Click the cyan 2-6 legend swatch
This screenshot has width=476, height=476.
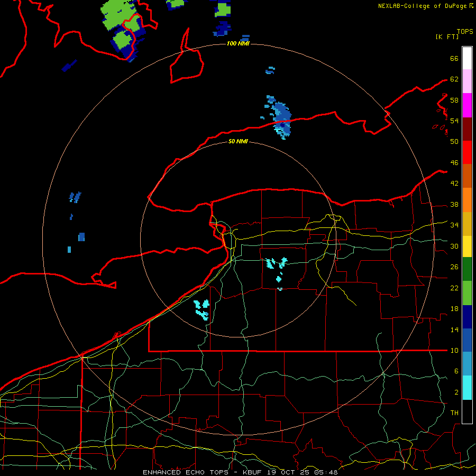(467, 388)
